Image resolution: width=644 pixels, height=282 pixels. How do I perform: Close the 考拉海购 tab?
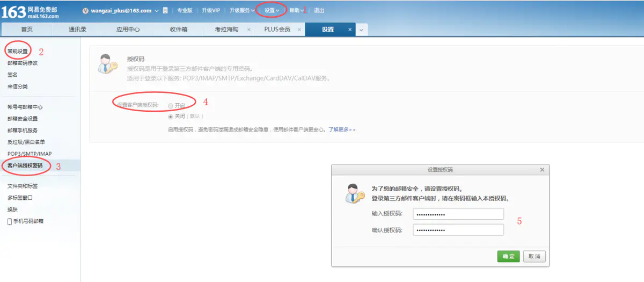[x=248, y=30]
